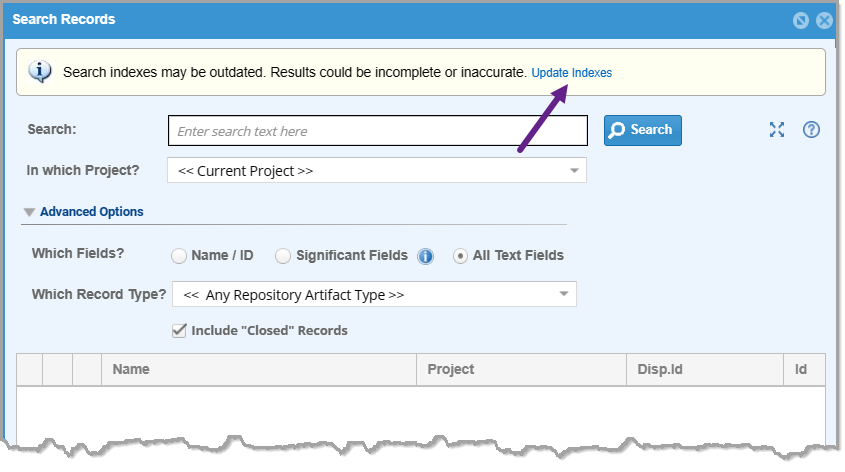Click the expand to fullscreen arrows icon
845x472 pixels.
(x=777, y=130)
